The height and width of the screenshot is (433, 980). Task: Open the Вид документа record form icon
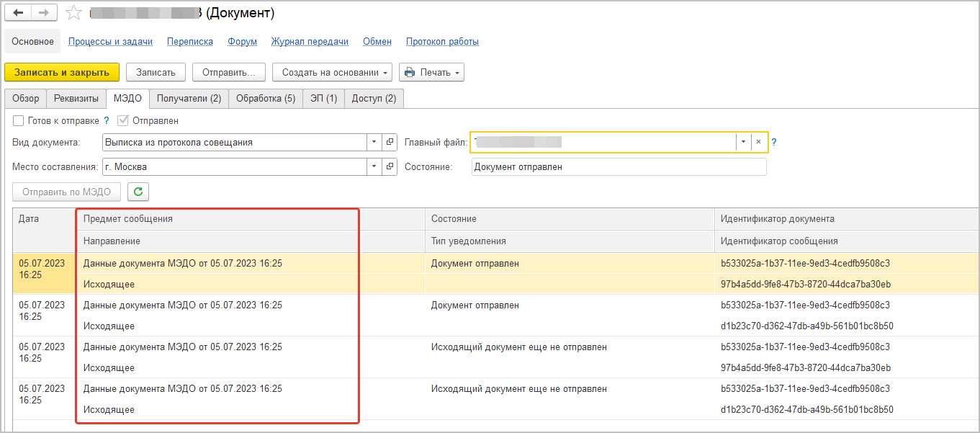coord(390,143)
